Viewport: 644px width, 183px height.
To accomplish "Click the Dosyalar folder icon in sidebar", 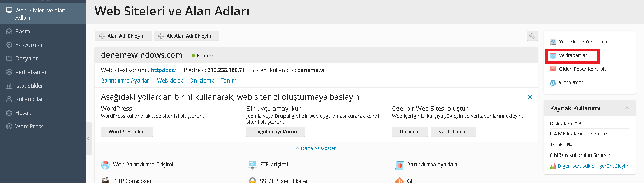I will (9, 58).
